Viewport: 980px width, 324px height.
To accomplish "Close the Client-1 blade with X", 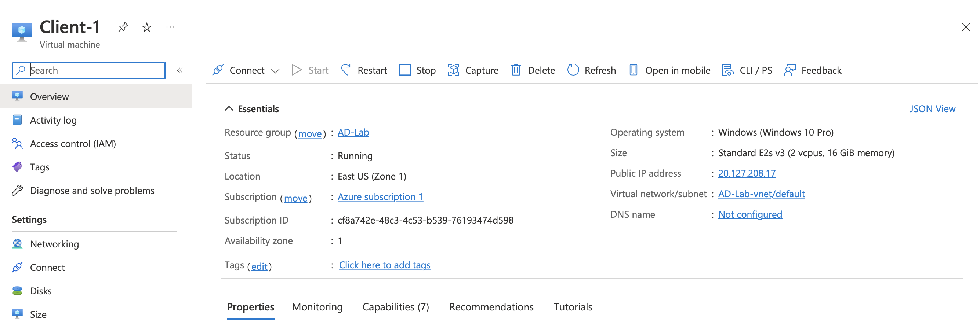I will point(966,27).
